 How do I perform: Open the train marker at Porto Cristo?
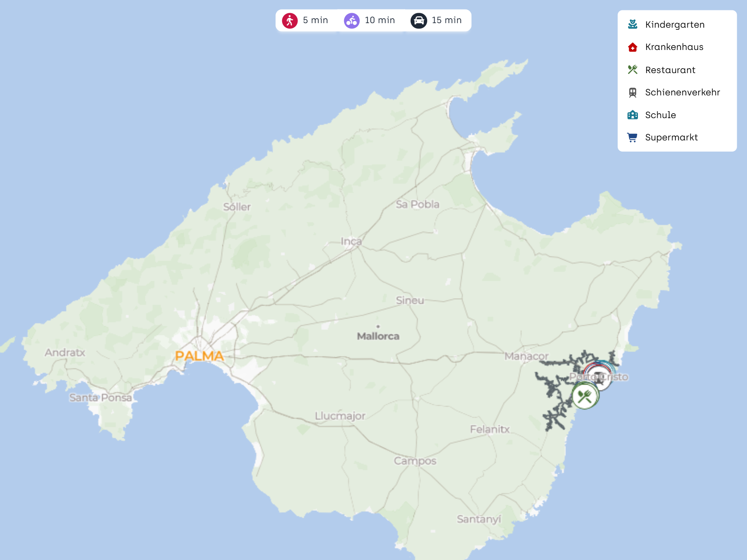click(x=599, y=377)
